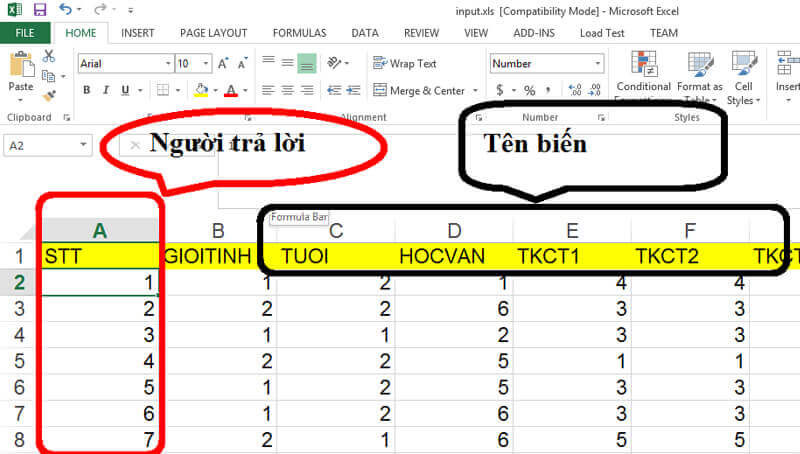Align text left in cell
Image resolution: width=800 pixels, height=454 pixels.
(x=268, y=90)
